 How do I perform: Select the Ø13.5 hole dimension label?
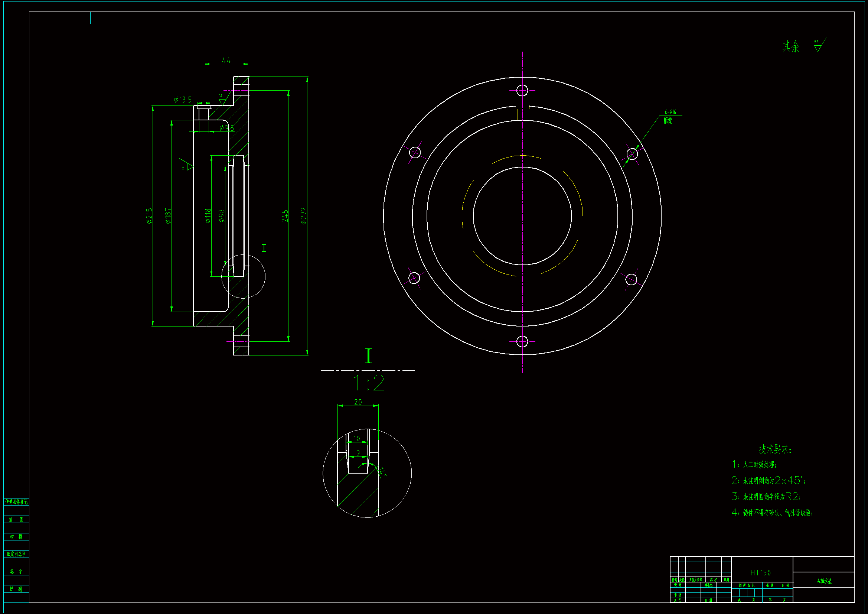pos(183,100)
